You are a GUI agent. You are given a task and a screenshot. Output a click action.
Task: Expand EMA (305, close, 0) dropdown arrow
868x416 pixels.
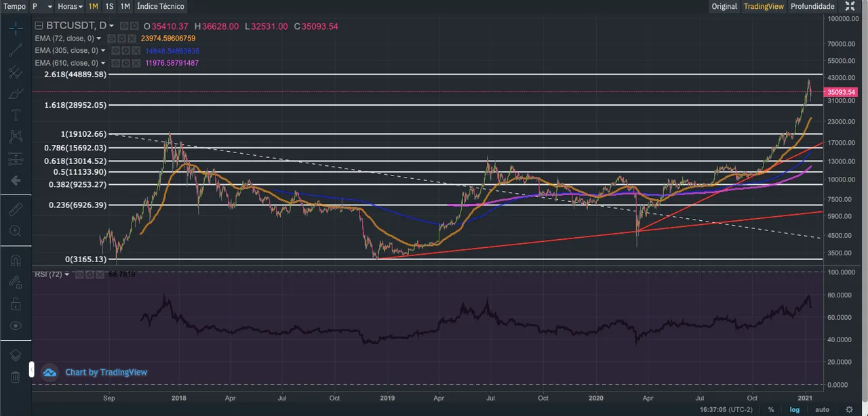tap(103, 51)
